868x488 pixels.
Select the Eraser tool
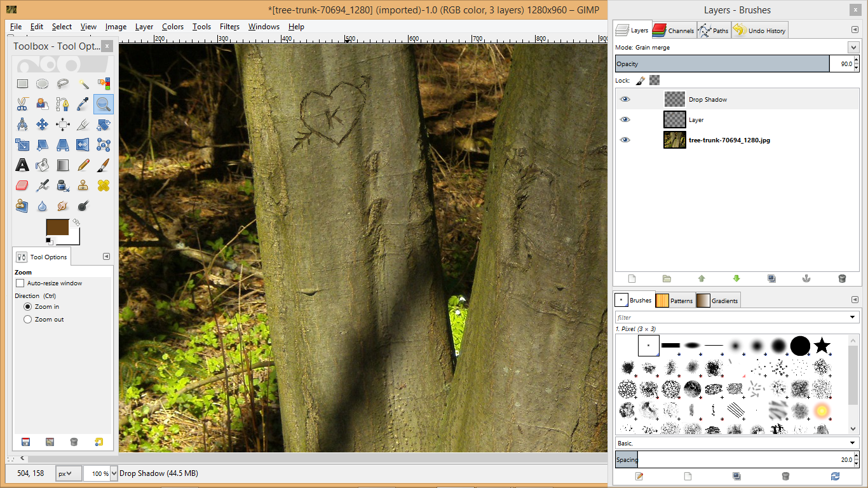pos(22,185)
